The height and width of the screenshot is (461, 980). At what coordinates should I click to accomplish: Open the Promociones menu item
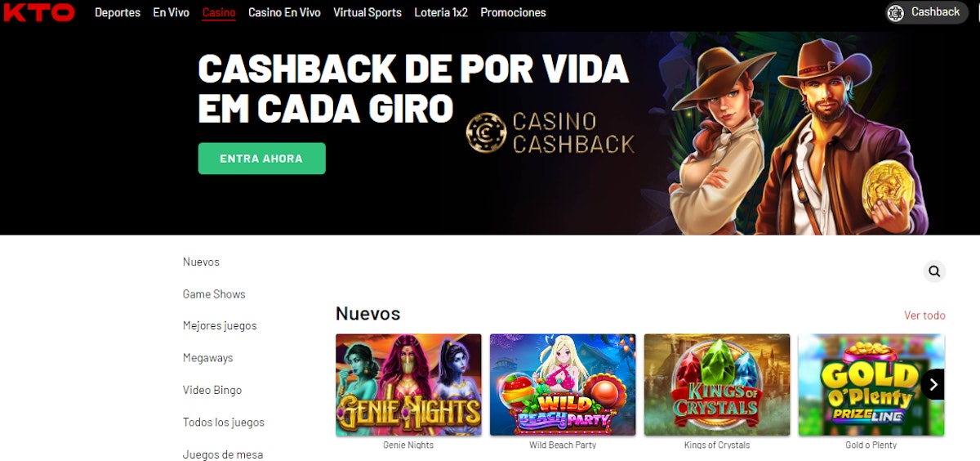[513, 12]
